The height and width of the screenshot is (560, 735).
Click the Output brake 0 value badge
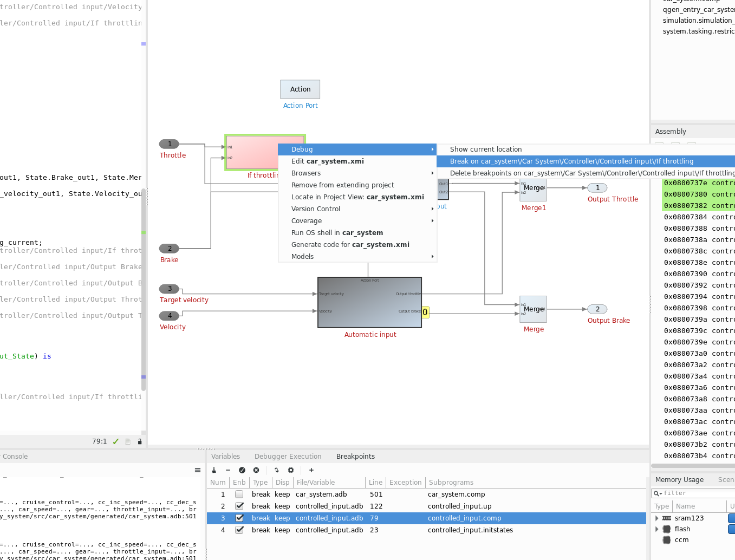[x=425, y=312]
